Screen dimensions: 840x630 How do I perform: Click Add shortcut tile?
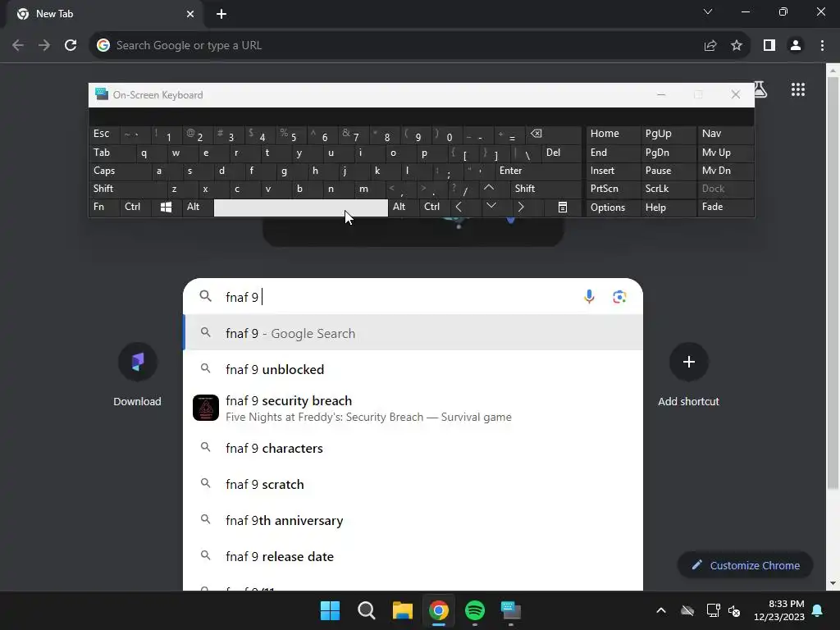[x=688, y=376]
